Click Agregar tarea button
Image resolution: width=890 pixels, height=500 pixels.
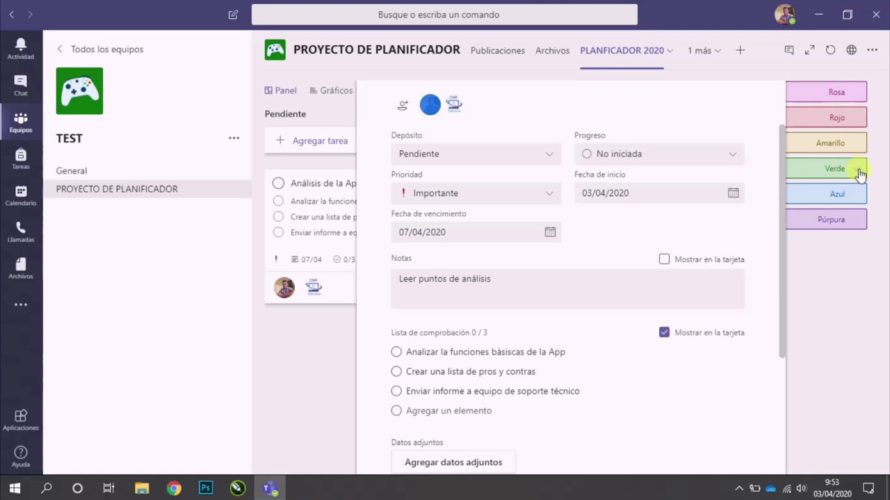[311, 141]
